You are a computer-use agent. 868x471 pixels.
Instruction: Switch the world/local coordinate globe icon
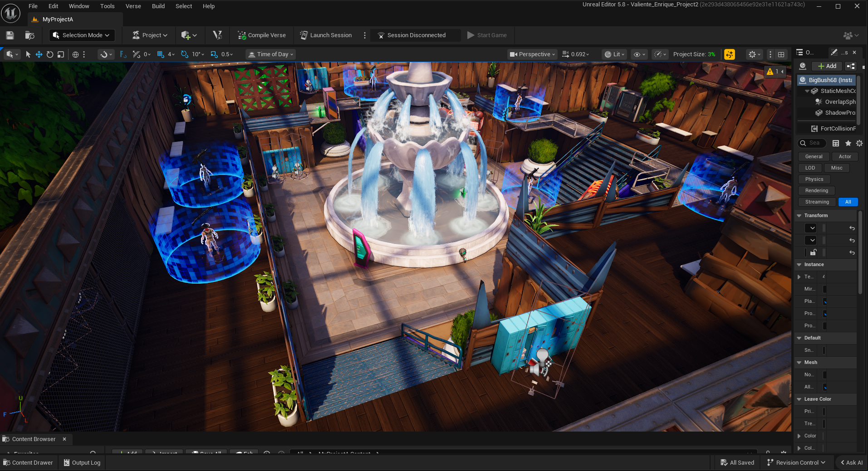pyautogui.click(x=75, y=54)
